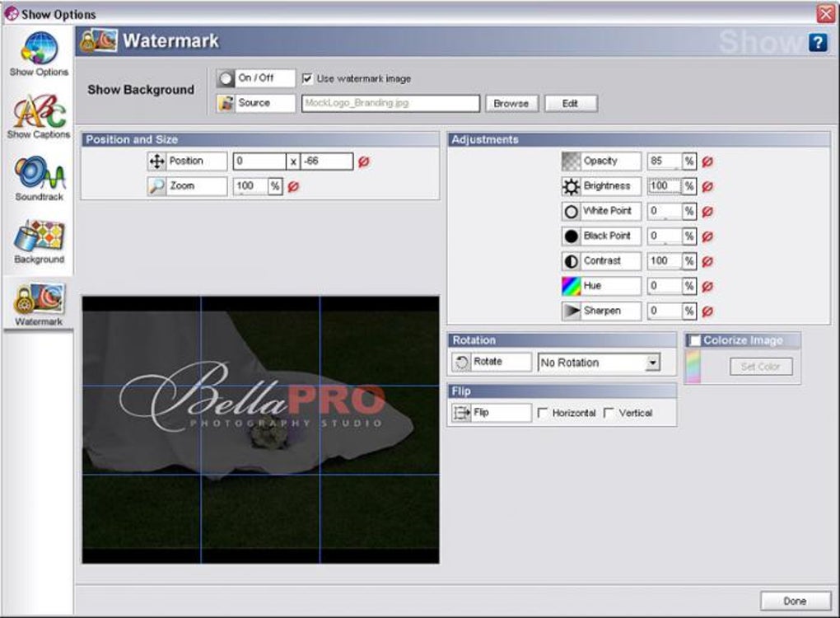Click the Browse button
This screenshot has height=618, width=840.
point(511,104)
